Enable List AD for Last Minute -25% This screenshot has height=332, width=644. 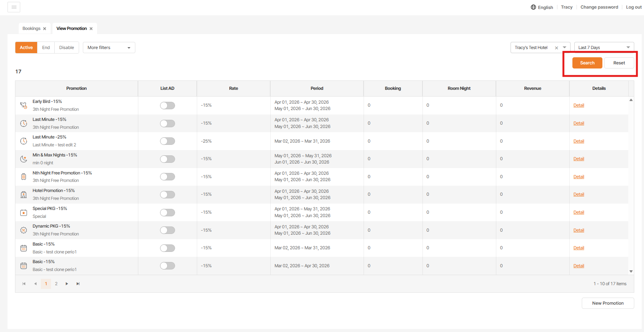pos(167,141)
